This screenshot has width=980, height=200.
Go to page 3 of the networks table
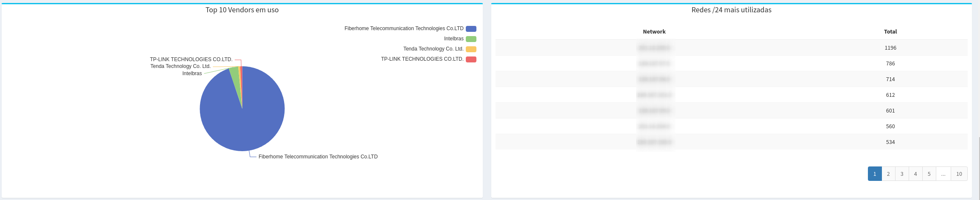(902, 174)
